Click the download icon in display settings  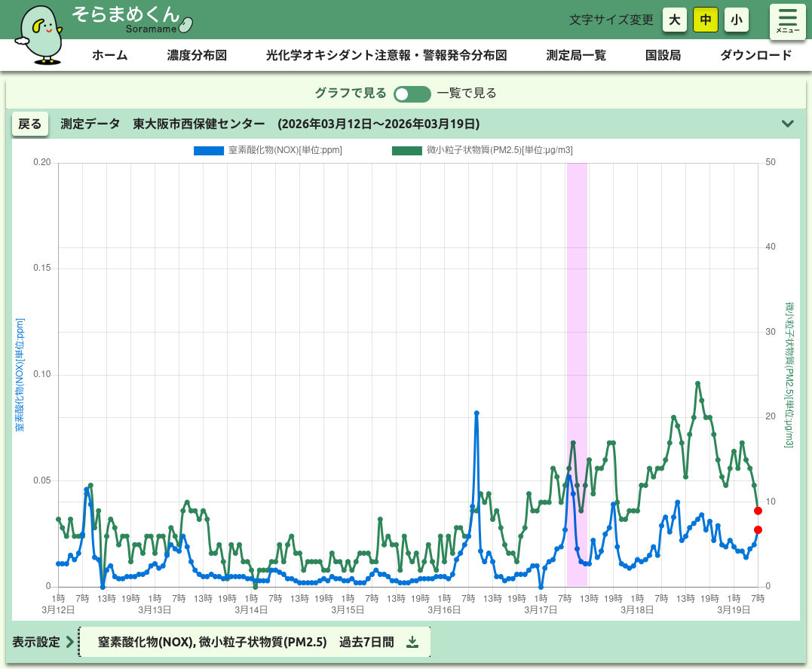coord(412,642)
